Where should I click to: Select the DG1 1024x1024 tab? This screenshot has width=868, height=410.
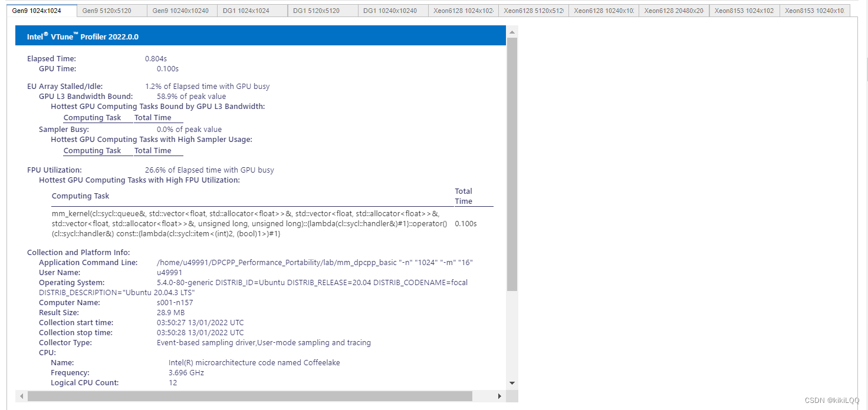tap(252, 11)
